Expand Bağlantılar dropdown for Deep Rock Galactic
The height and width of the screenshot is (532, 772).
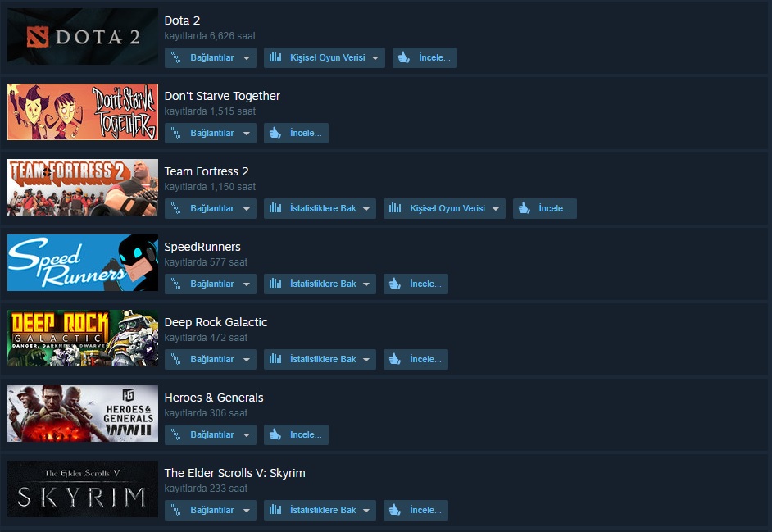(211, 359)
